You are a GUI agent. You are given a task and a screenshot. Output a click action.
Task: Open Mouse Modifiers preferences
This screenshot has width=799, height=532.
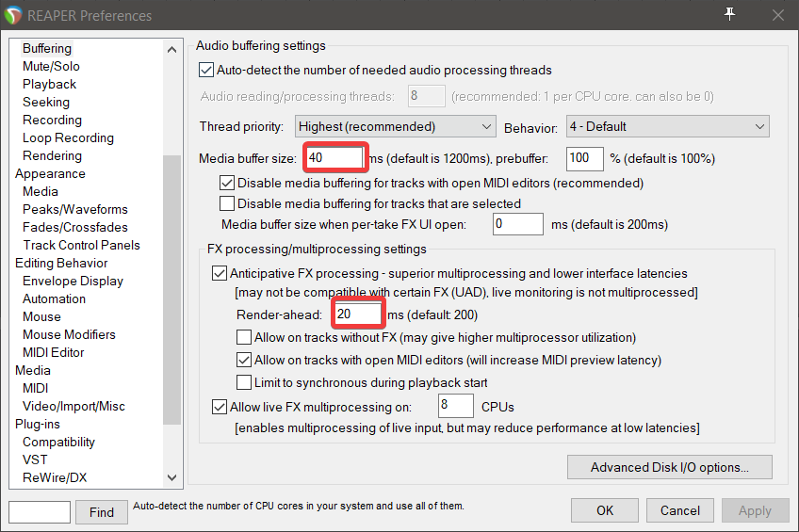coord(69,334)
